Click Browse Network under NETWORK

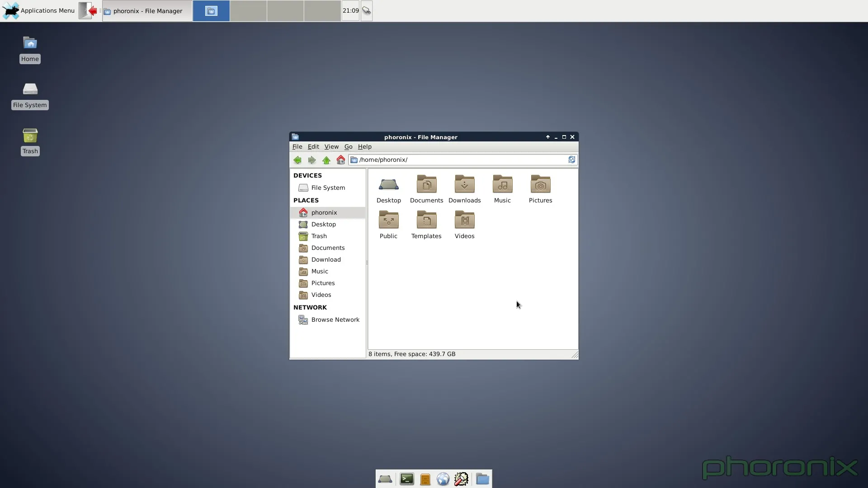pos(327,319)
